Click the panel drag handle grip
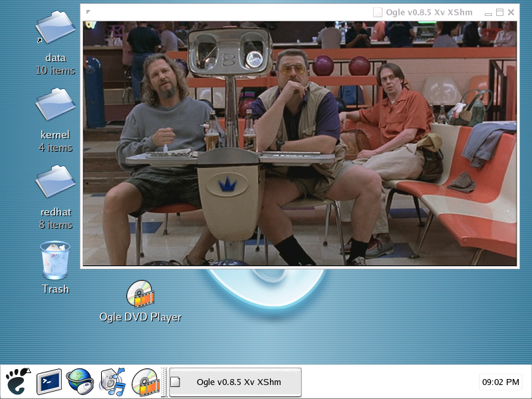This screenshot has width=532, height=399. (x=164, y=382)
